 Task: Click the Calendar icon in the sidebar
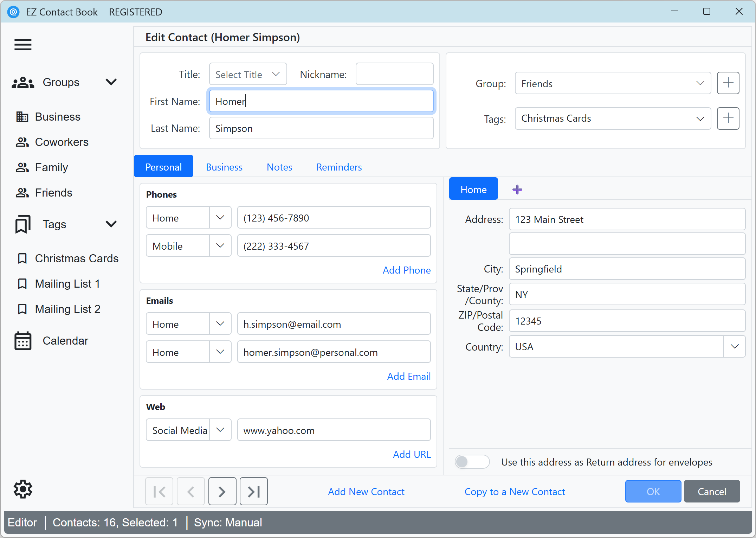click(x=23, y=341)
